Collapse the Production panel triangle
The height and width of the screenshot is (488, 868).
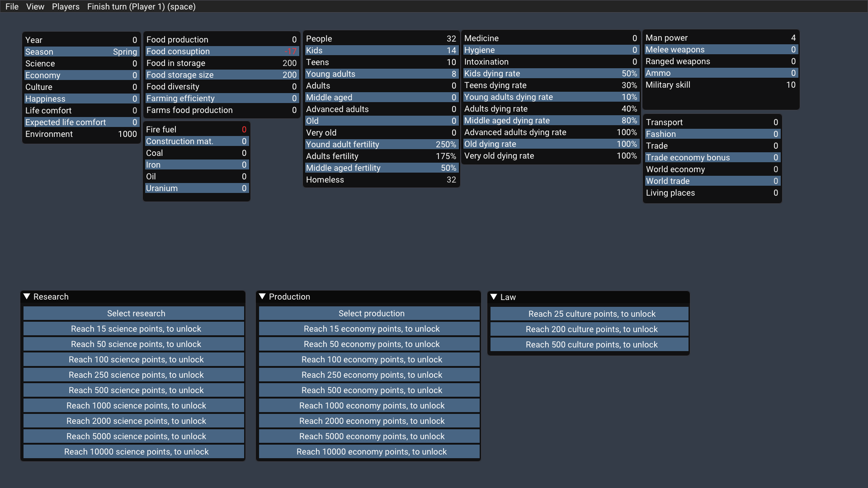262,296
